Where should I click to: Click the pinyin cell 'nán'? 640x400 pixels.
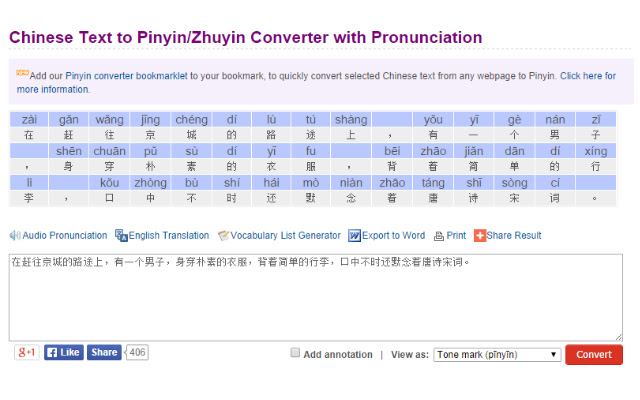(555, 120)
